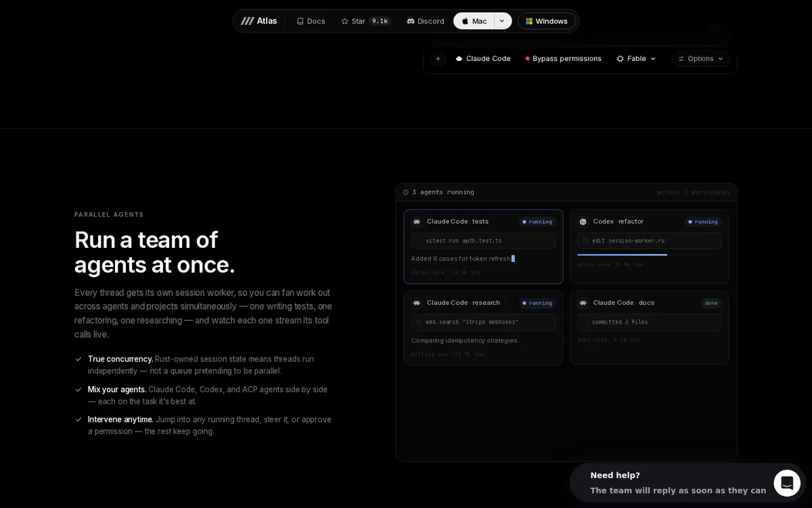Image resolution: width=812 pixels, height=508 pixels.
Task: Click the checkmark beside Intervene anytime
Action: [78, 419]
